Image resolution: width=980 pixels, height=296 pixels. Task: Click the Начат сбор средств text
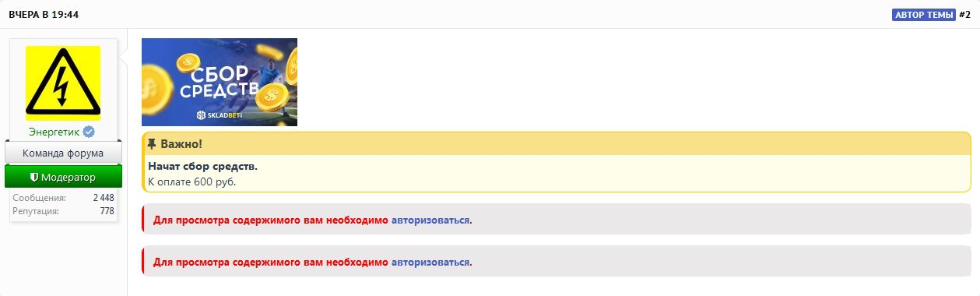[202, 166]
